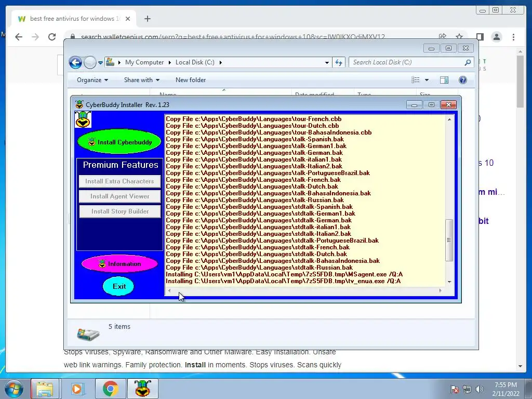The width and height of the screenshot is (532, 399).
Task: Expand arrow before My Computer breadcrumb
Action: pyautogui.click(x=119, y=62)
